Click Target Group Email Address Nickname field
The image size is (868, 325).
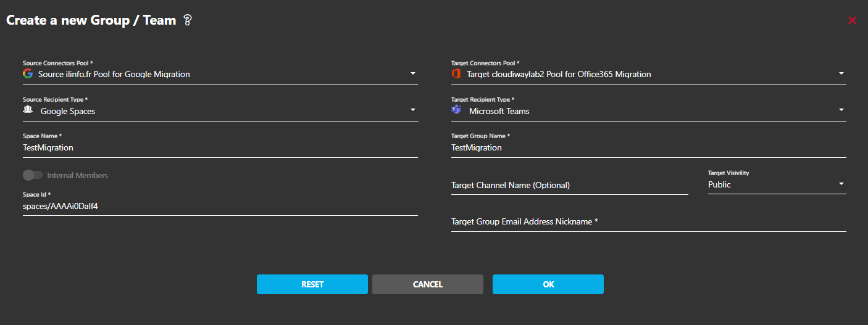click(649, 221)
